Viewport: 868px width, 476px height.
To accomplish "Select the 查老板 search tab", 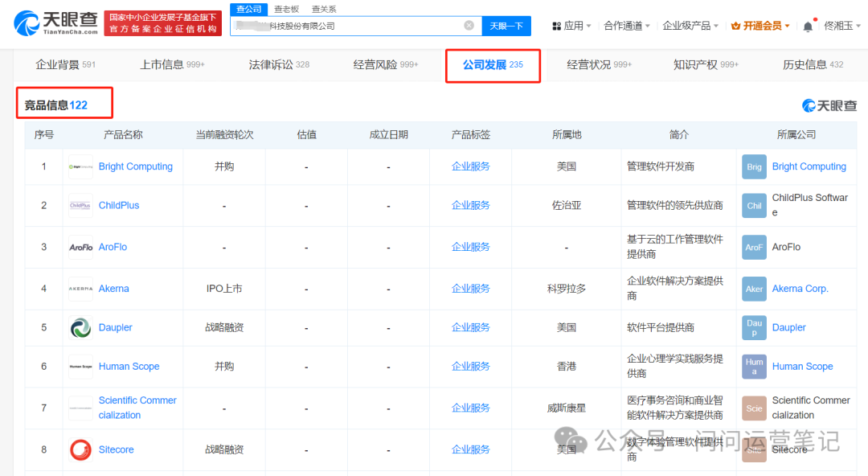I will (286, 9).
